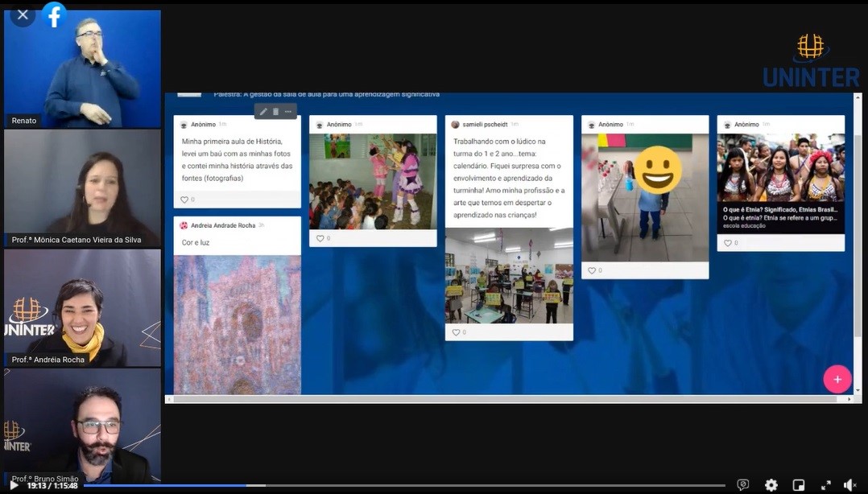The height and width of the screenshot is (494, 868).
Task: Like the smiley-face photo post
Action: [x=593, y=271]
